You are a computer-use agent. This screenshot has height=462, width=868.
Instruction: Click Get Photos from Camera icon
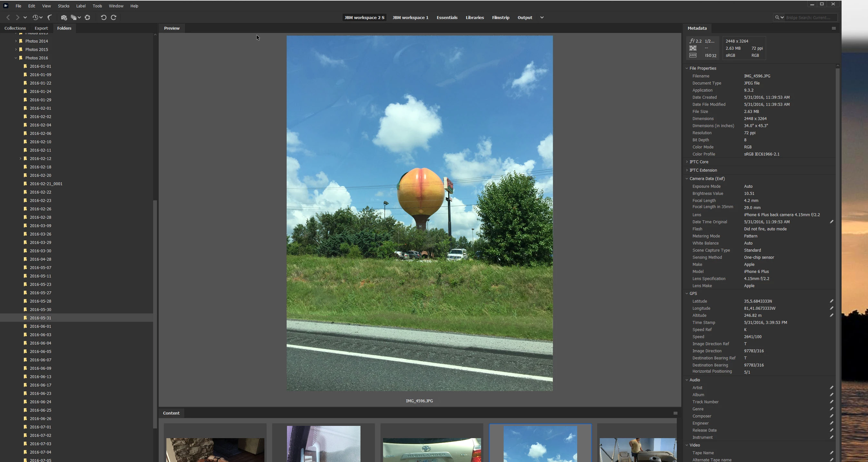64,17
